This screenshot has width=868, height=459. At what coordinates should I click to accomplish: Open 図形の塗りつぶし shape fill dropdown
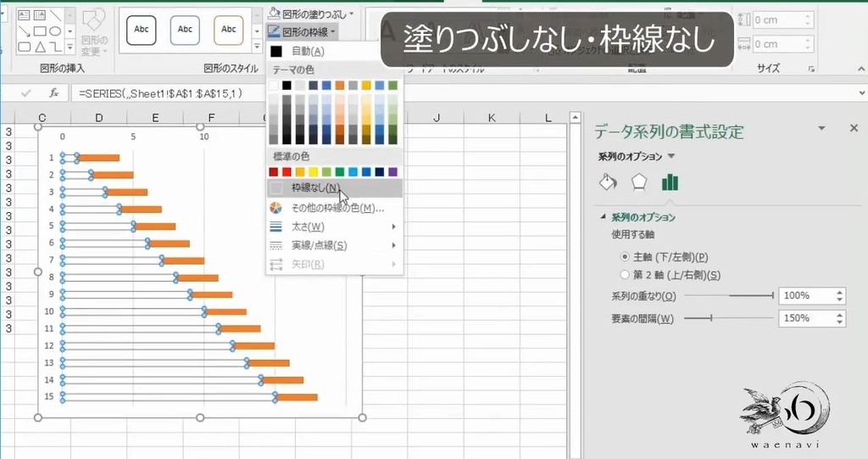[x=310, y=14]
